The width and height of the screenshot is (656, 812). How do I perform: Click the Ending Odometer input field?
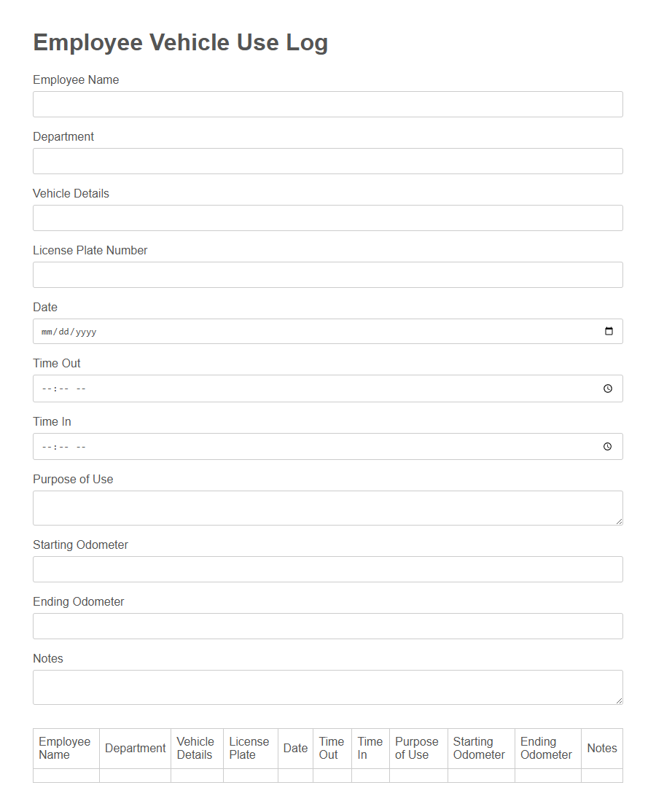(x=328, y=626)
